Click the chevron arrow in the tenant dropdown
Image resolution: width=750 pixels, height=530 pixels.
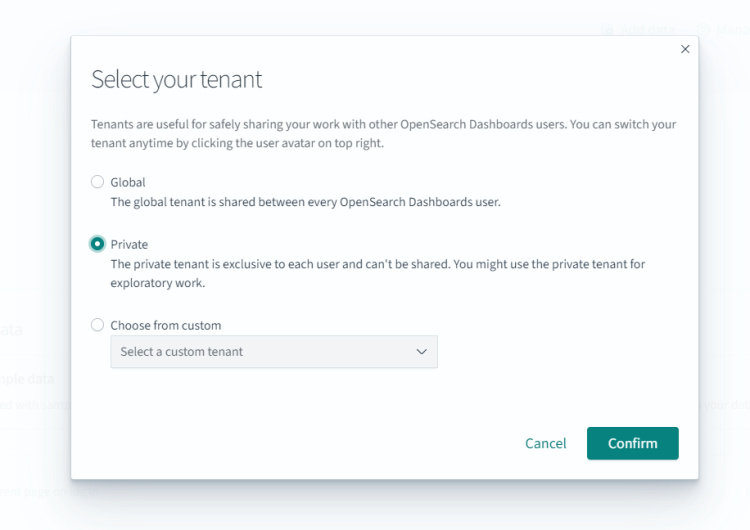click(x=421, y=352)
